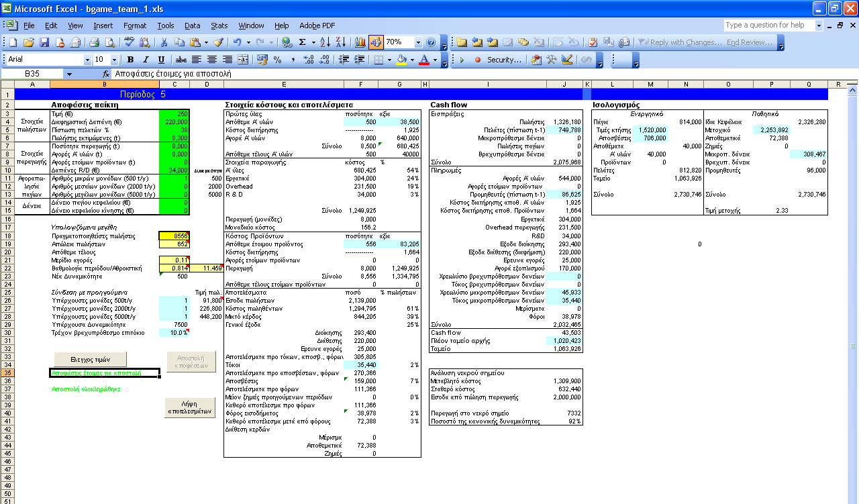Sort descending Z to A
This screenshot has height=504, width=859.
click(341, 42)
